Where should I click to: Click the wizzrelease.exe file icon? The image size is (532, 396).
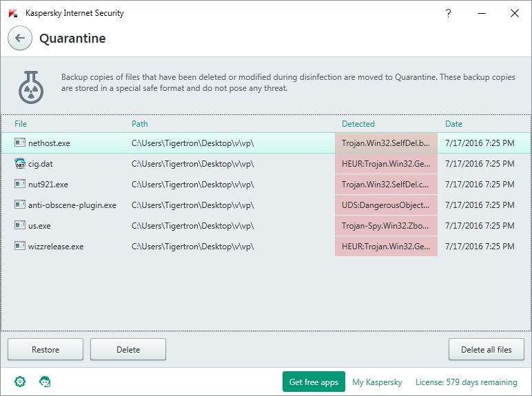[20, 246]
